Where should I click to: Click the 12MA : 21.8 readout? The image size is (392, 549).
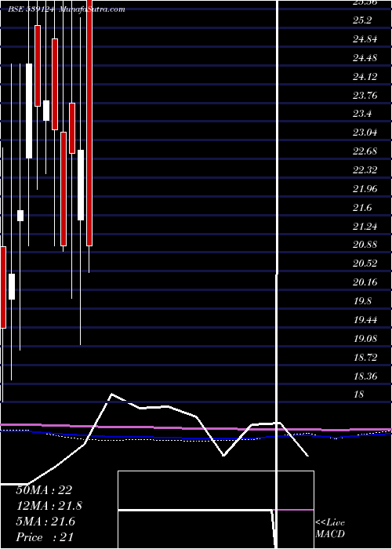click(49, 506)
